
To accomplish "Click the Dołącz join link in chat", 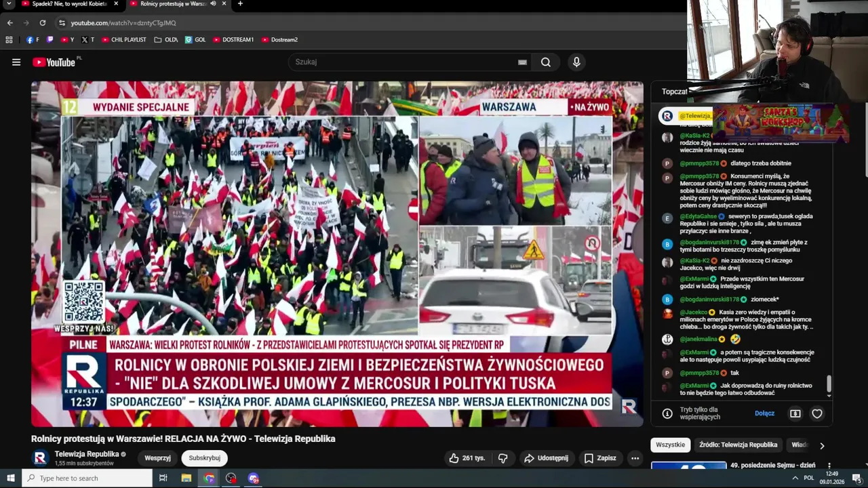I will click(764, 413).
